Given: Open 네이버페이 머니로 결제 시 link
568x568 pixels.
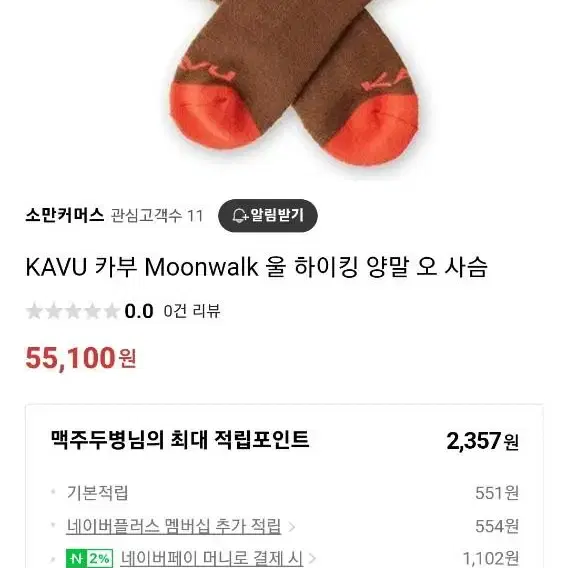Looking at the screenshot, I should tap(212, 558).
